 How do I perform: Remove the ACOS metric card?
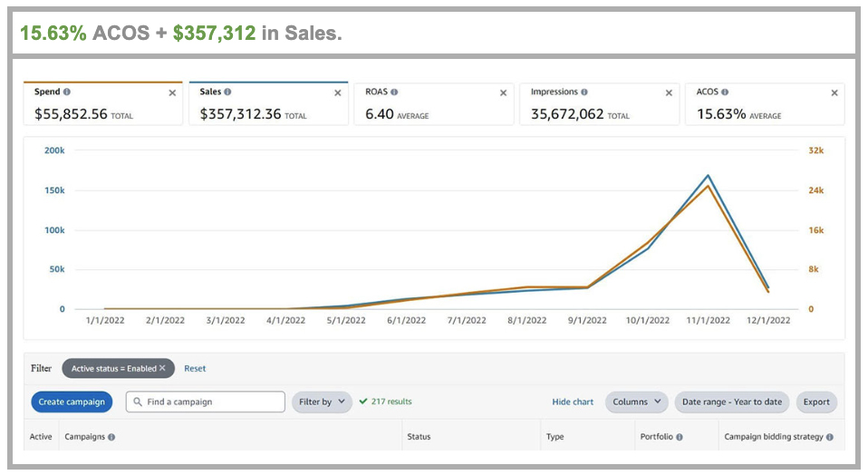coord(834,93)
